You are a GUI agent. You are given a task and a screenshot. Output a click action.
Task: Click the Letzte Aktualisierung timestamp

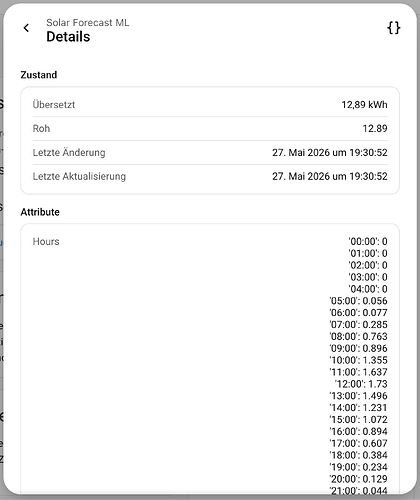330,176
